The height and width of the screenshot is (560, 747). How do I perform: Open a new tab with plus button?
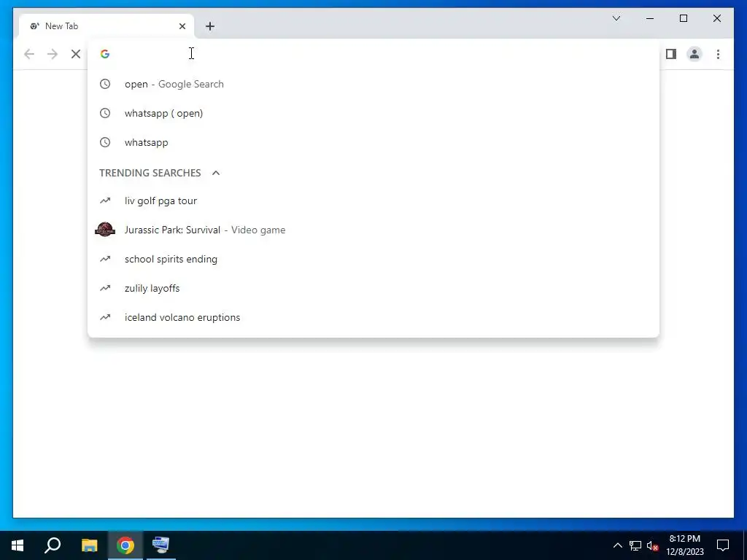(210, 26)
